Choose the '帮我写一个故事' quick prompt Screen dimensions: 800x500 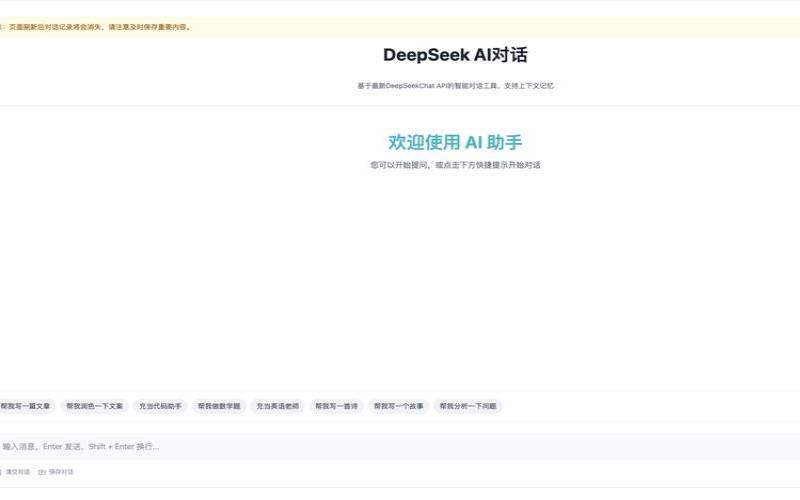pyautogui.click(x=398, y=406)
